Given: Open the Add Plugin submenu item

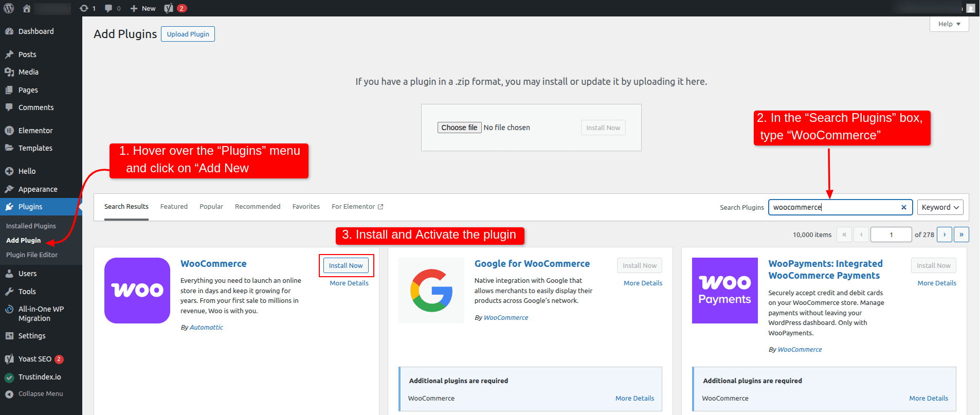Looking at the screenshot, I should (23, 240).
